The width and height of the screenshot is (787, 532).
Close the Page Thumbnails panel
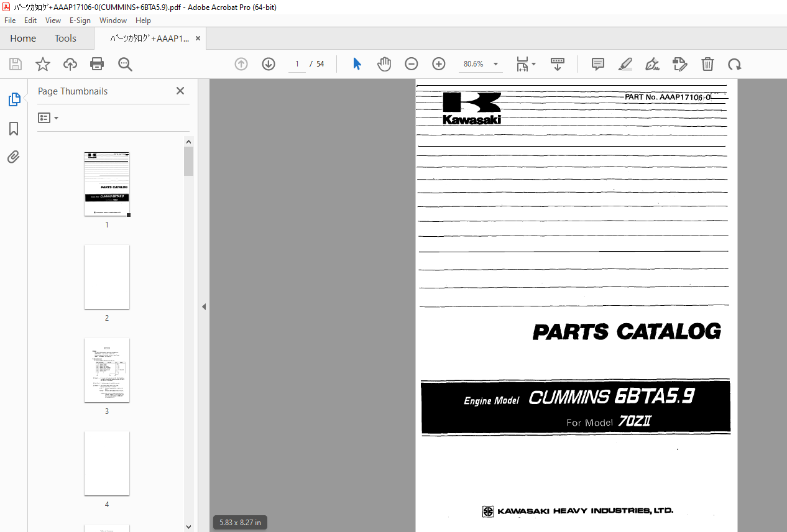[x=180, y=91]
